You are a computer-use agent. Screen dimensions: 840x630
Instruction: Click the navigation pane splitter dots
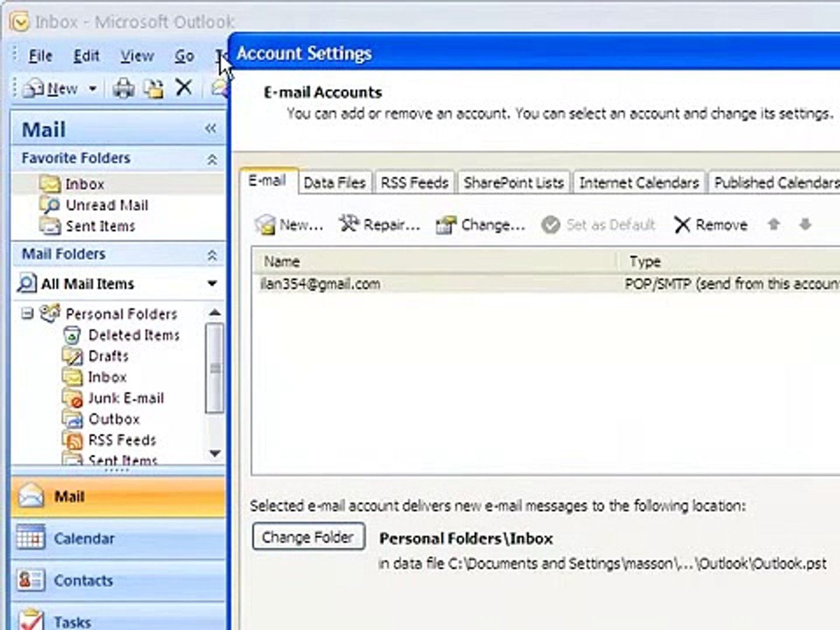click(117, 470)
